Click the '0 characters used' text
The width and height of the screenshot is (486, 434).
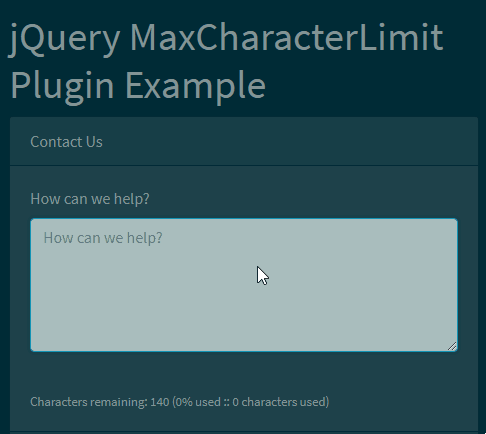[x=279, y=402]
